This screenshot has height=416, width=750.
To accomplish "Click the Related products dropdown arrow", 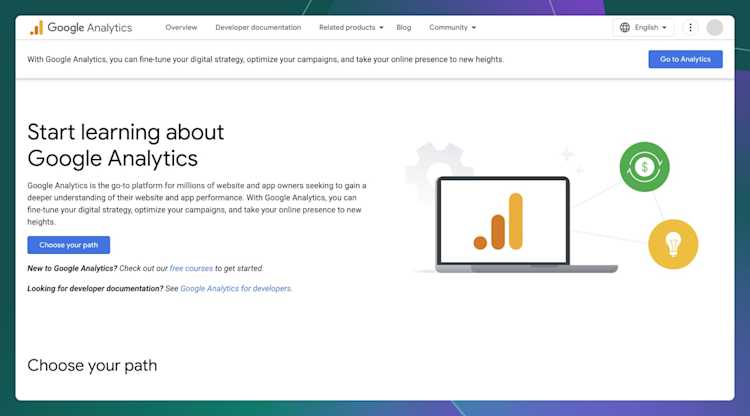I will (x=381, y=28).
